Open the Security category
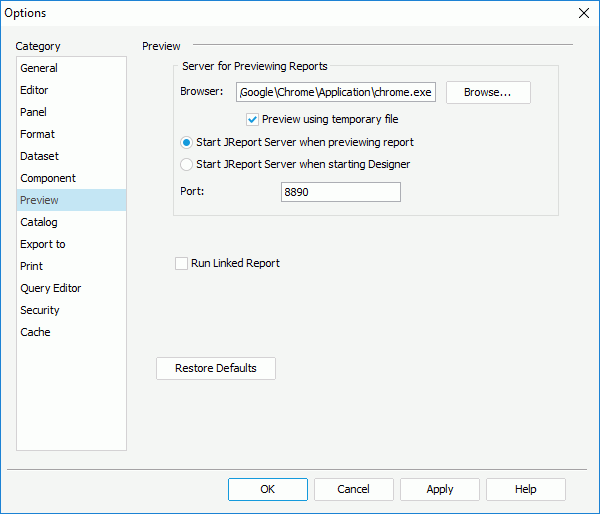Image resolution: width=600 pixels, height=514 pixels. tap(71, 310)
